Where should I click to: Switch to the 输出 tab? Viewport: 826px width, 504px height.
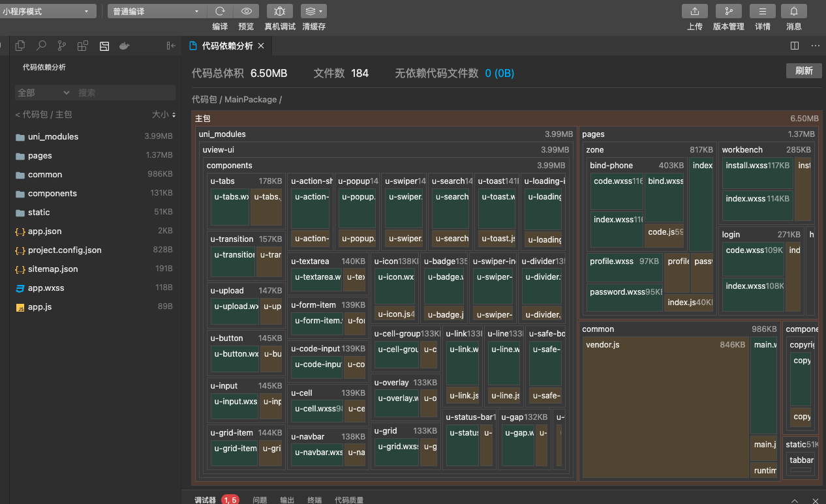pos(287,500)
